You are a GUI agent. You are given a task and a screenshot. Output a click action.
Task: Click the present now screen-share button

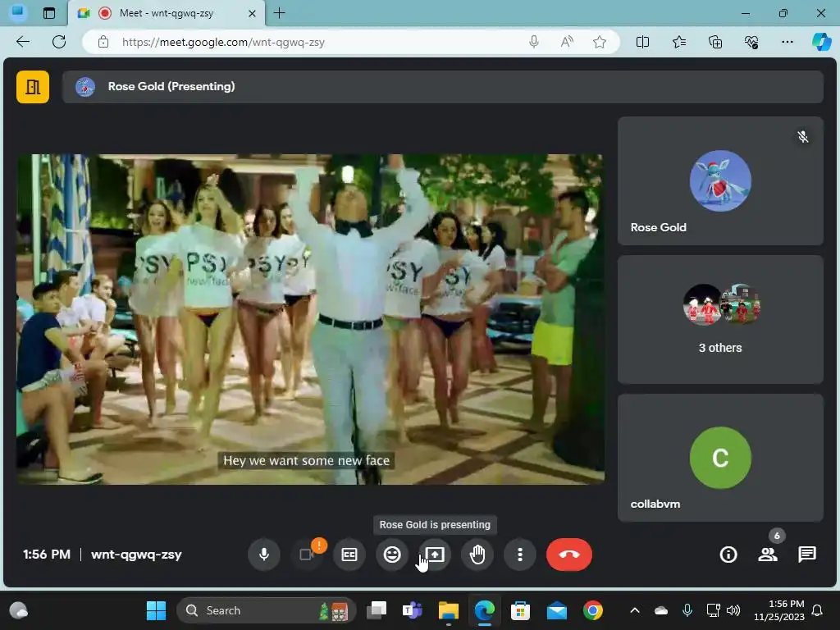pos(435,555)
